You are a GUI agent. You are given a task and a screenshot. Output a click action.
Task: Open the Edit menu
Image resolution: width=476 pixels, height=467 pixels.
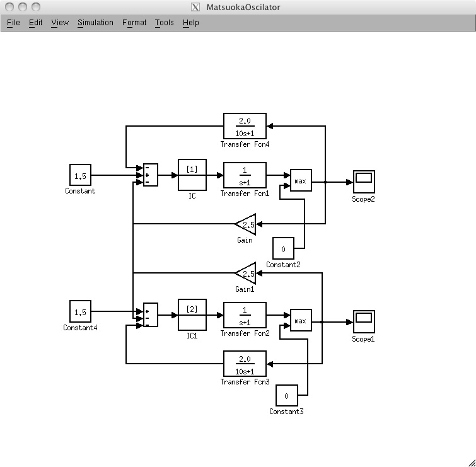(x=36, y=23)
